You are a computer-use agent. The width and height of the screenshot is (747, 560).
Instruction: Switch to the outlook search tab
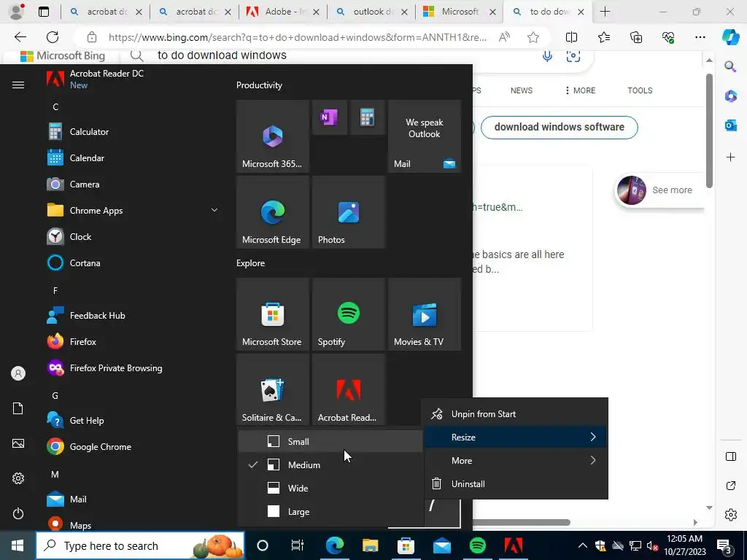372,12
